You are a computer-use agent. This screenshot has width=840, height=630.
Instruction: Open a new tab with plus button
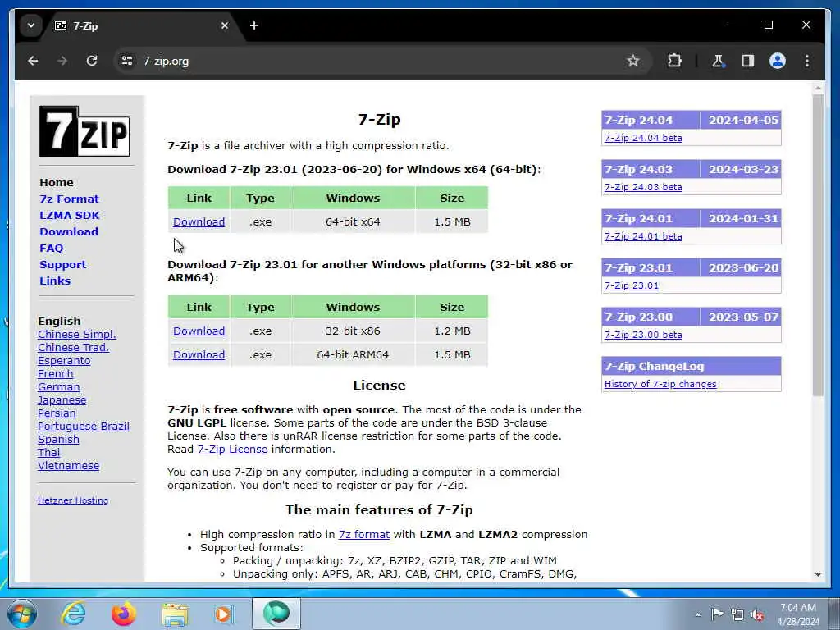click(x=254, y=25)
